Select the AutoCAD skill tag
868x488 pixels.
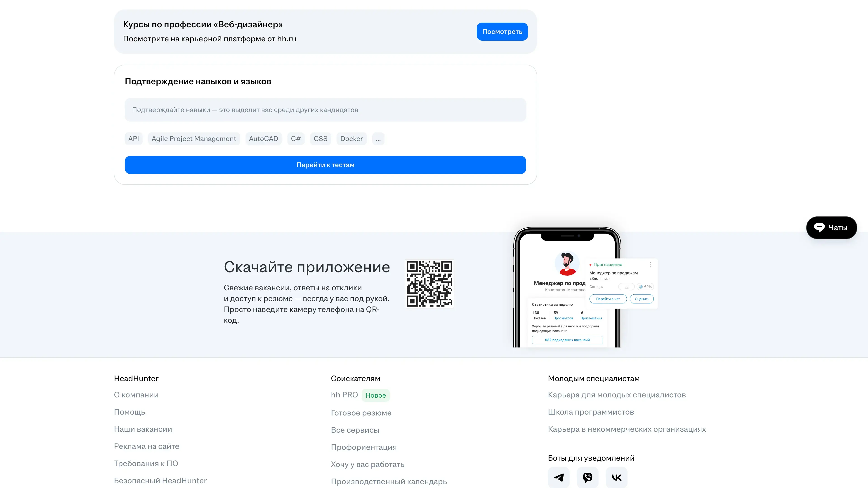click(x=263, y=139)
